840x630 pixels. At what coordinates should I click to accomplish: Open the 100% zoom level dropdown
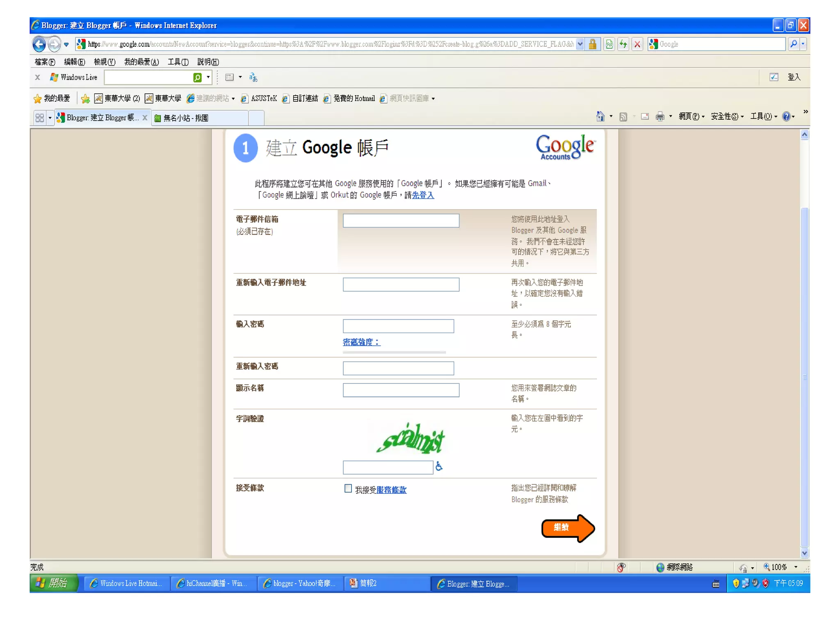pos(796,567)
